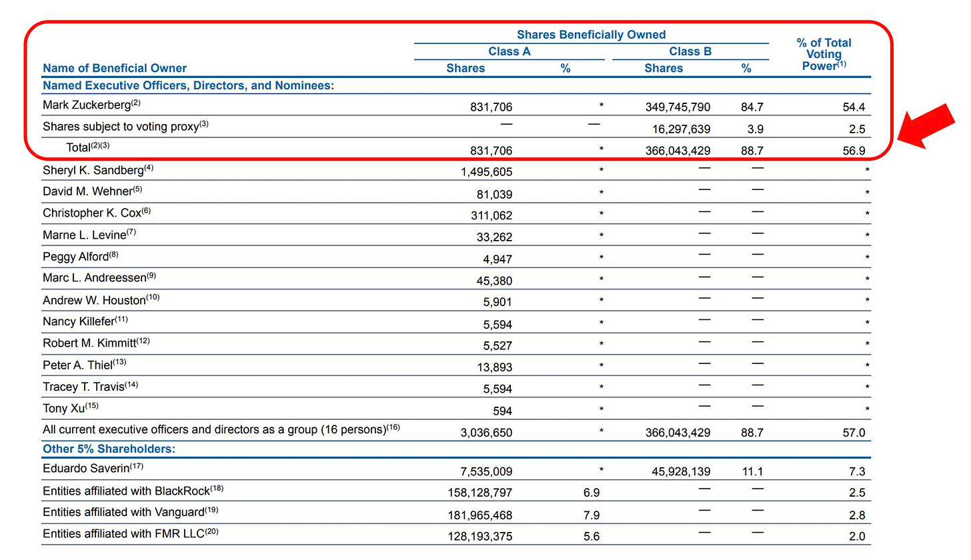
Task: Select Peggy Alford's name
Action: tap(81, 257)
